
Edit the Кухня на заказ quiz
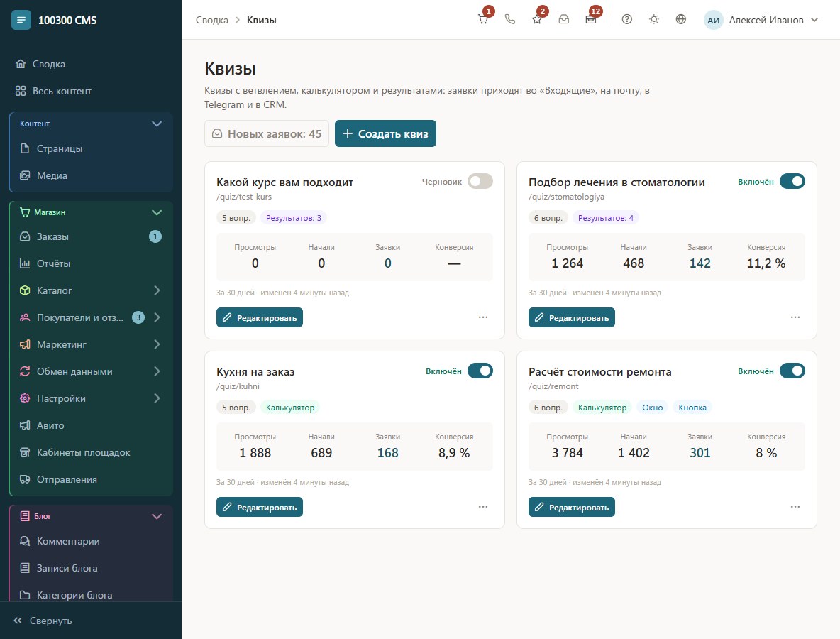click(x=259, y=507)
